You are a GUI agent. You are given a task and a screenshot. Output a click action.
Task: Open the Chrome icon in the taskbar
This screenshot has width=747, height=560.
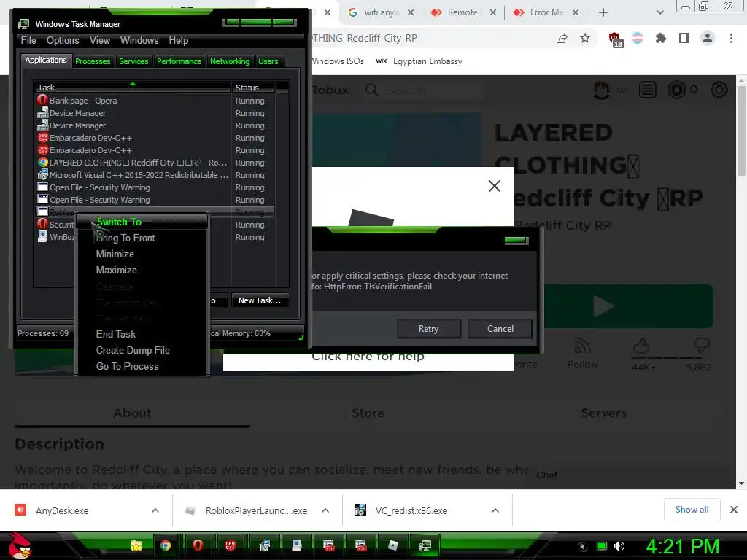(166, 545)
